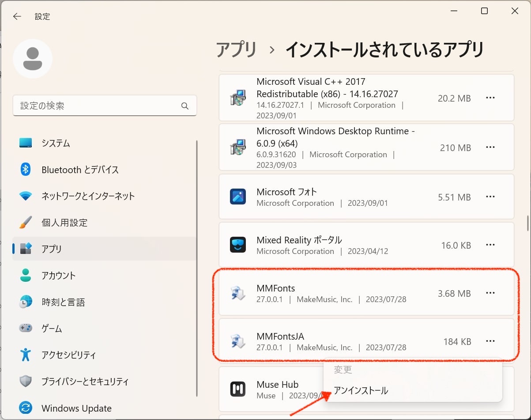Select the MMFonts app name
Viewport: 531px width, 420px height.
pyautogui.click(x=276, y=288)
